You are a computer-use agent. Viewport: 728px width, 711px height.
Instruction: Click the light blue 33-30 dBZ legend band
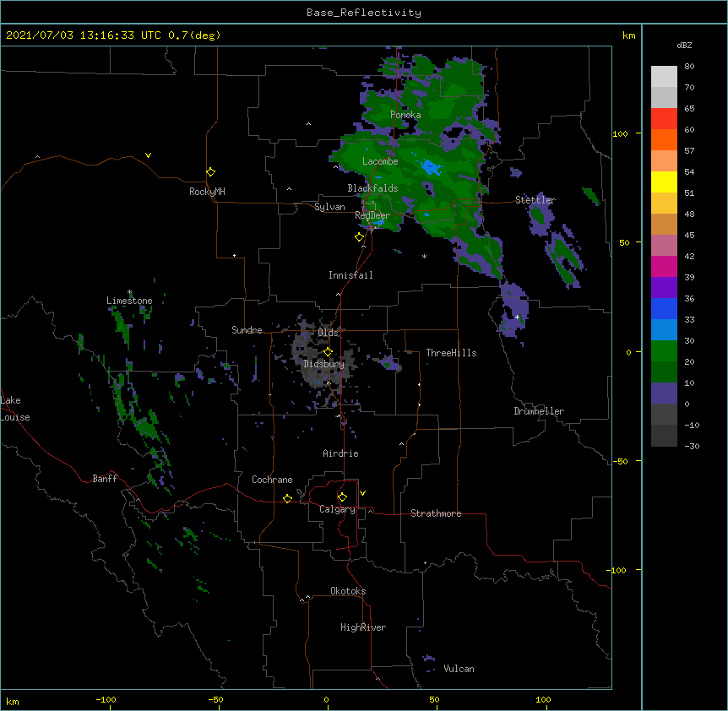[x=664, y=330]
